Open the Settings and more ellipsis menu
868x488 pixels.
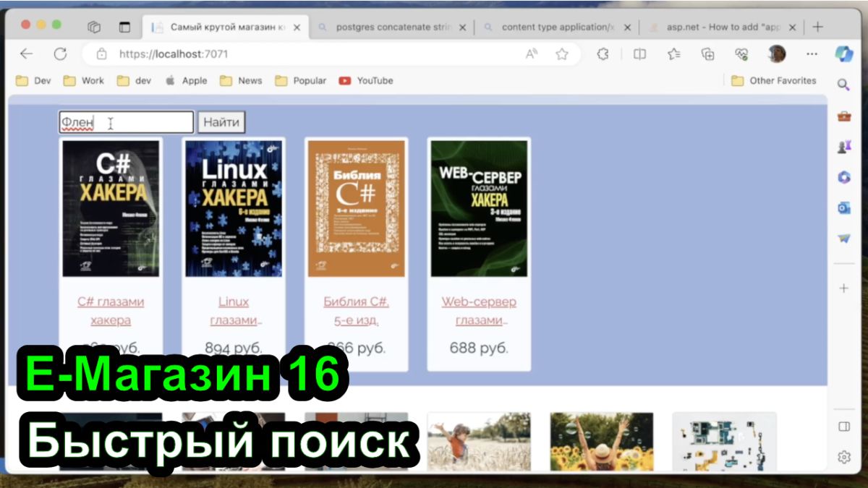[x=812, y=53]
